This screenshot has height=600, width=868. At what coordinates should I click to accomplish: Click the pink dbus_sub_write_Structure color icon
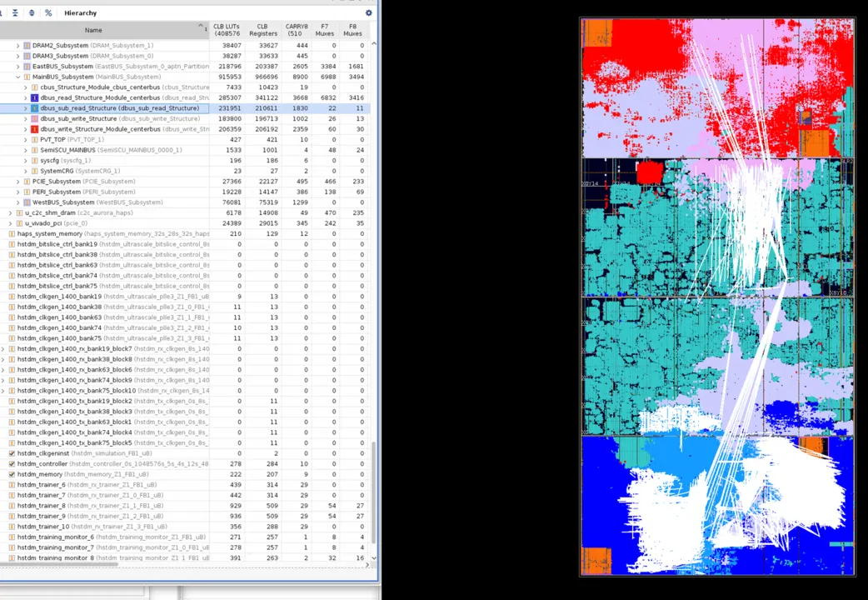(x=34, y=118)
